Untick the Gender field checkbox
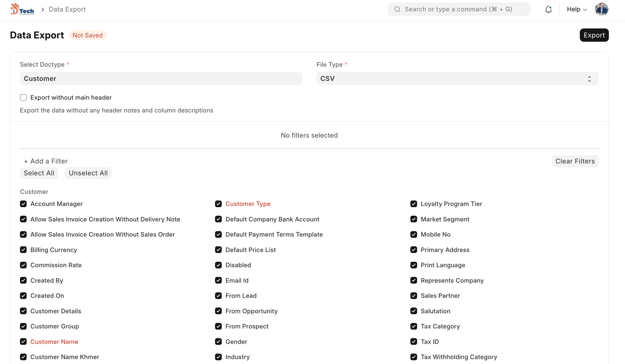 click(218, 342)
